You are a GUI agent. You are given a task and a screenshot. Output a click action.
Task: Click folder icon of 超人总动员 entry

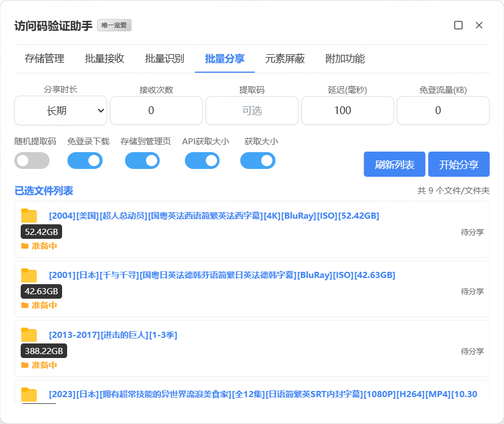[29, 216]
